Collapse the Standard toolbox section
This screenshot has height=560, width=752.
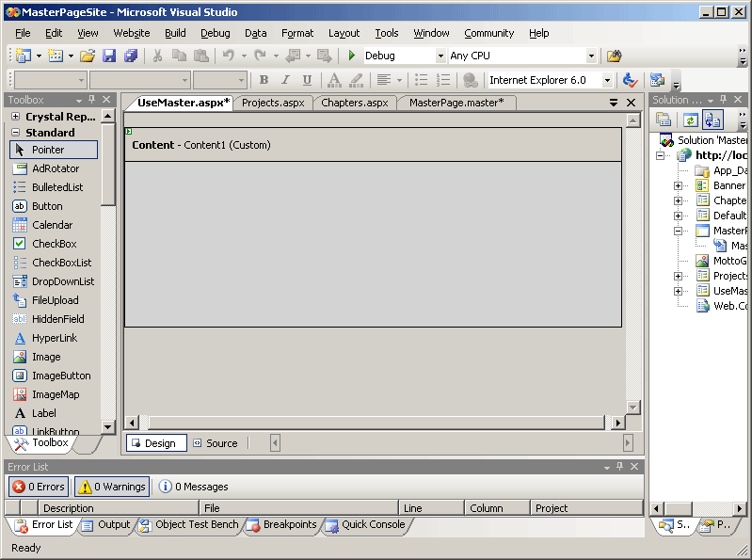tap(16, 133)
